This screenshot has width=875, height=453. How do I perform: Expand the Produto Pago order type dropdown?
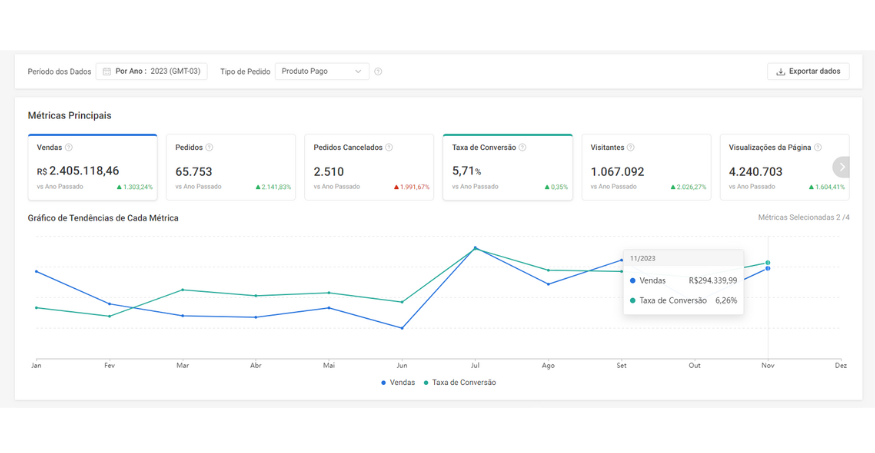click(322, 71)
